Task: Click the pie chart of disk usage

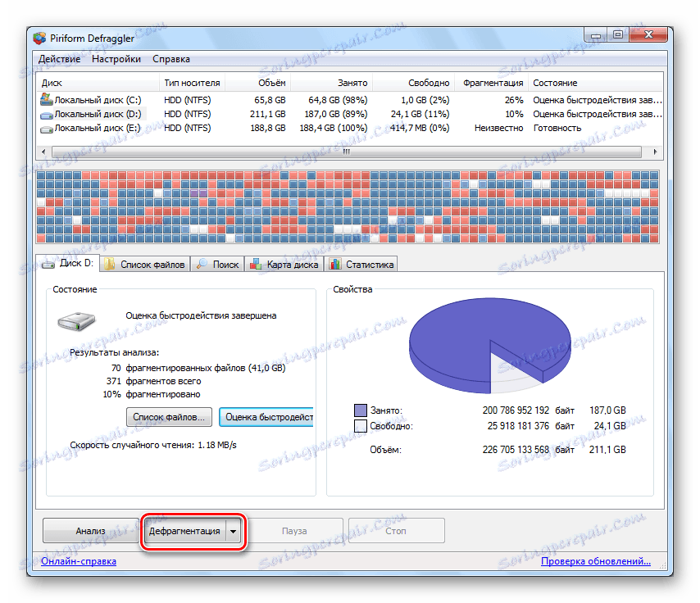Action: (x=489, y=346)
